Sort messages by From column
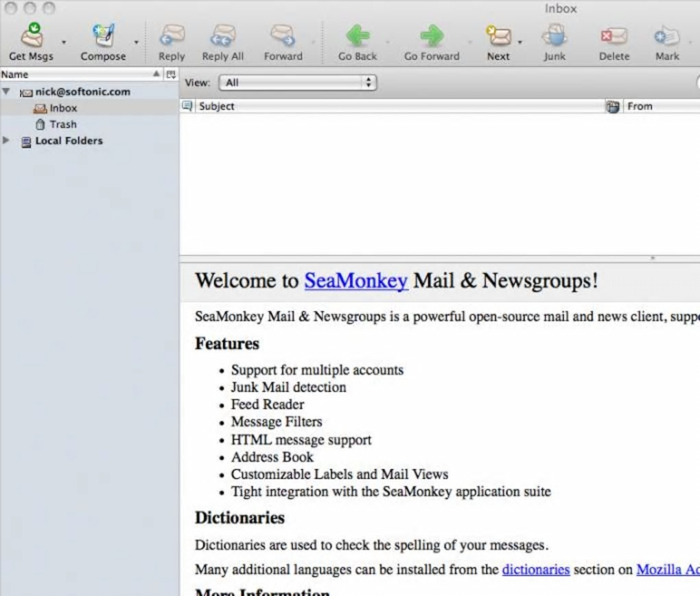This screenshot has height=596, width=700. click(x=662, y=106)
